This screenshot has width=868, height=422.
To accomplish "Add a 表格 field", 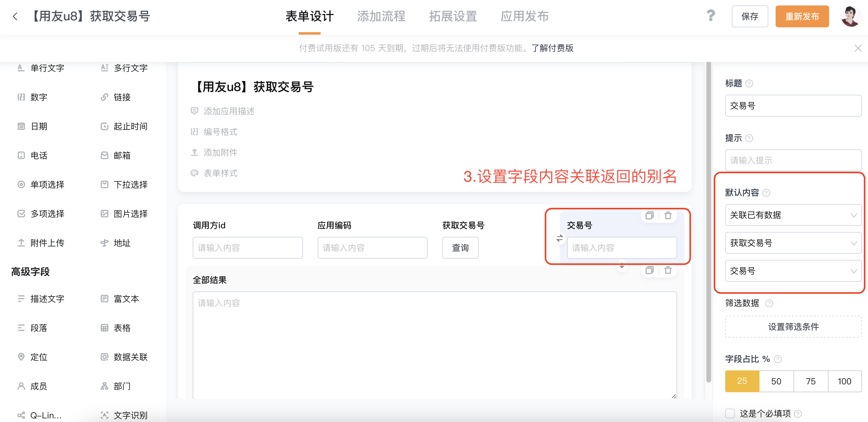I will (115, 328).
